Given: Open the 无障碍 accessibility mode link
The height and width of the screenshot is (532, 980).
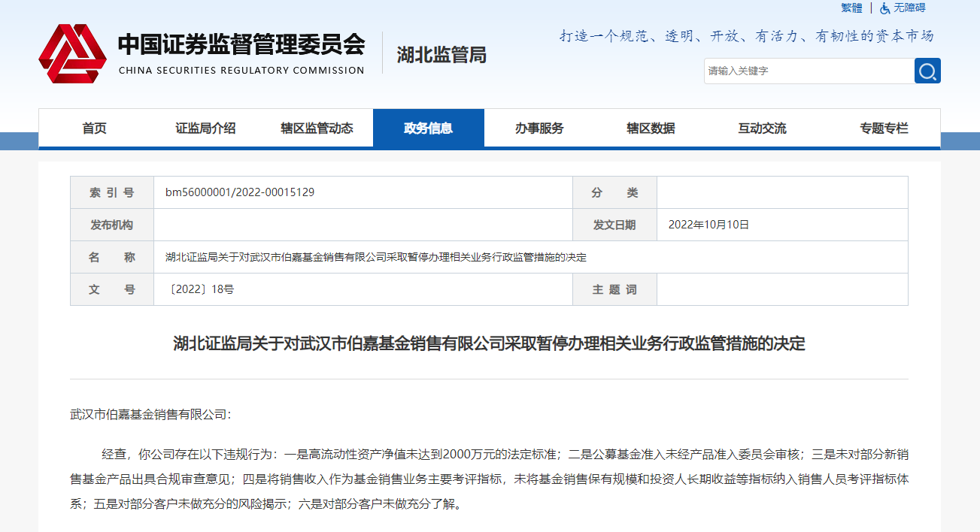Looking at the screenshot, I should pyautogui.click(x=909, y=8).
